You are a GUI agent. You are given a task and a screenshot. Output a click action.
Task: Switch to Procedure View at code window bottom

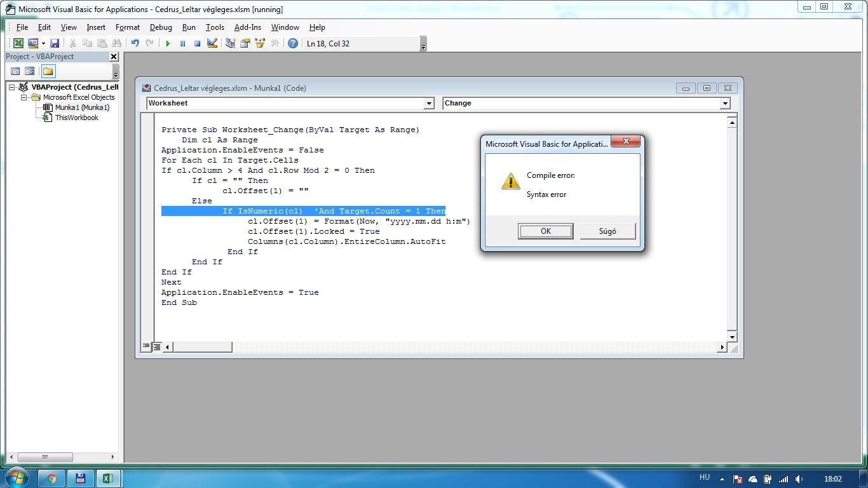146,347
